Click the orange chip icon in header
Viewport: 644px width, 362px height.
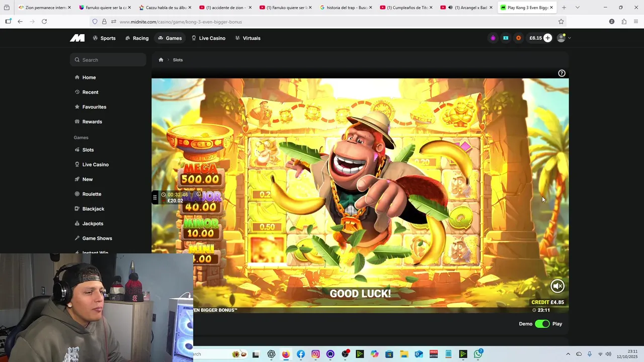point(518,38)
